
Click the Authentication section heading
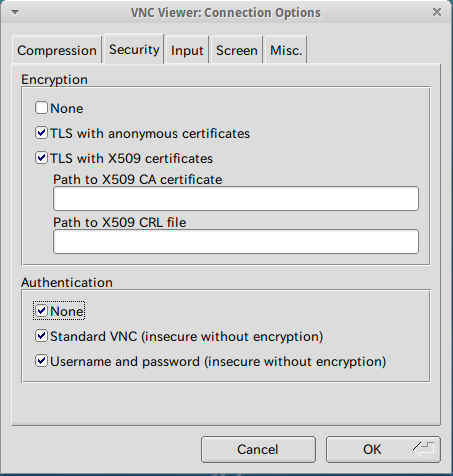point(67,282)
